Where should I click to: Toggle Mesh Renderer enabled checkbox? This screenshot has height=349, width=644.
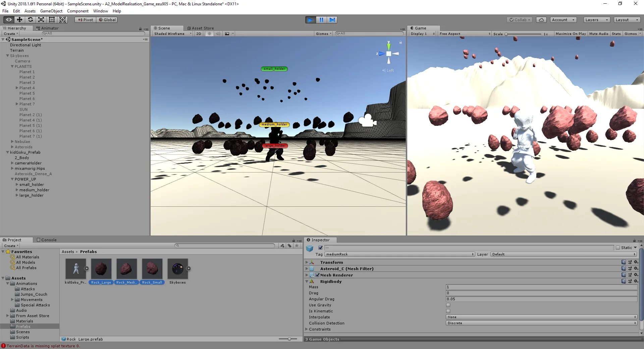click(x=317, y=275)
